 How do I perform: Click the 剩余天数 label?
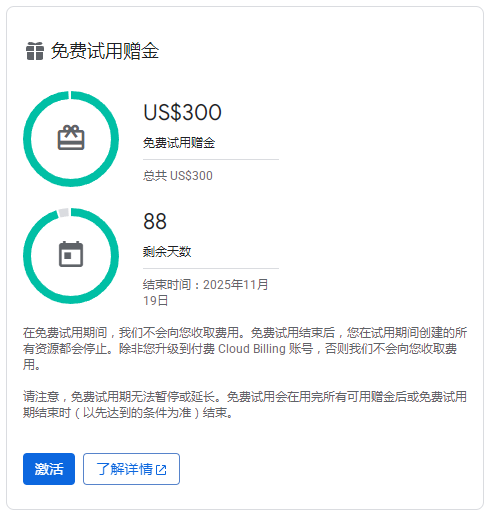click(167, 251)
